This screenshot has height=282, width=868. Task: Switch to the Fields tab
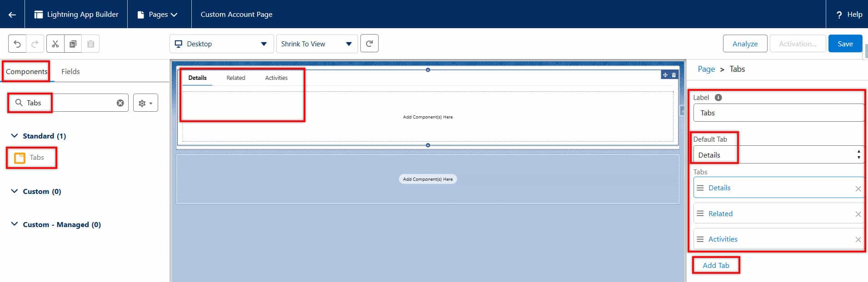click(x=70, y=71)
